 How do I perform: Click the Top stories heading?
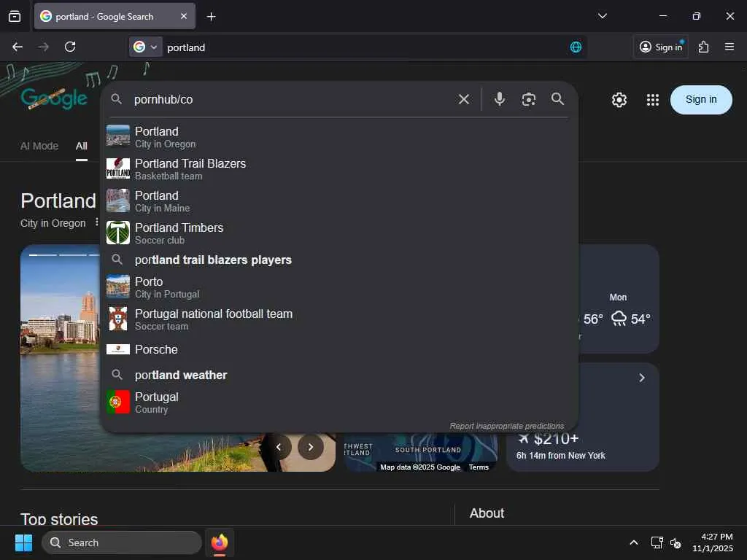coord(59,518)
